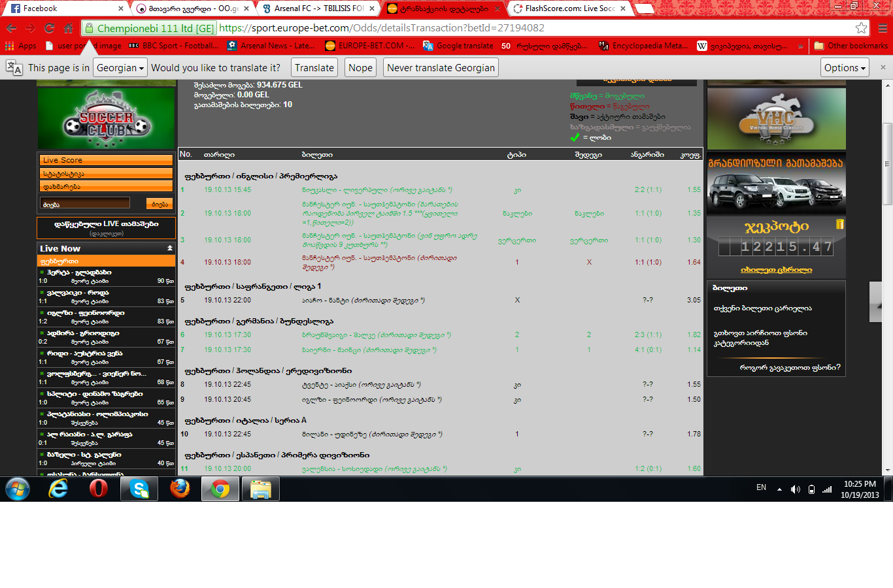The width and height of the screenshot is (893, 588).
Task: Open the page language Georgian dropdown
Action: (120, 68)
